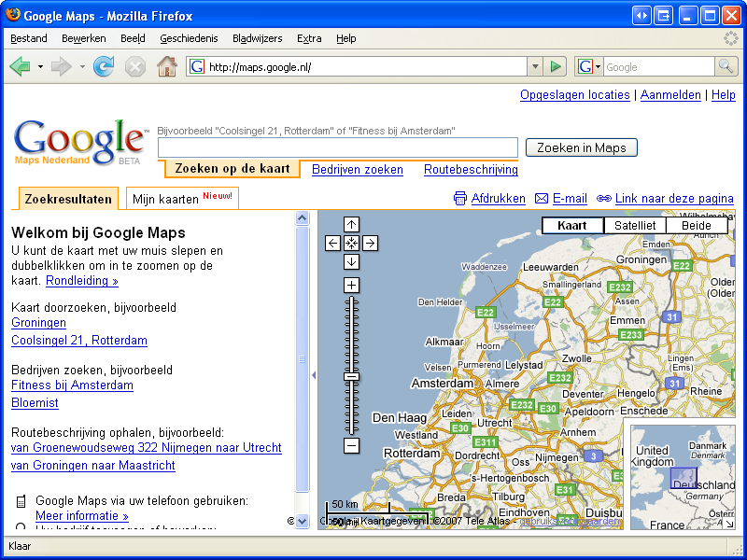
Task: Pan the map right with the right arrow
Action: pos(370,244)
